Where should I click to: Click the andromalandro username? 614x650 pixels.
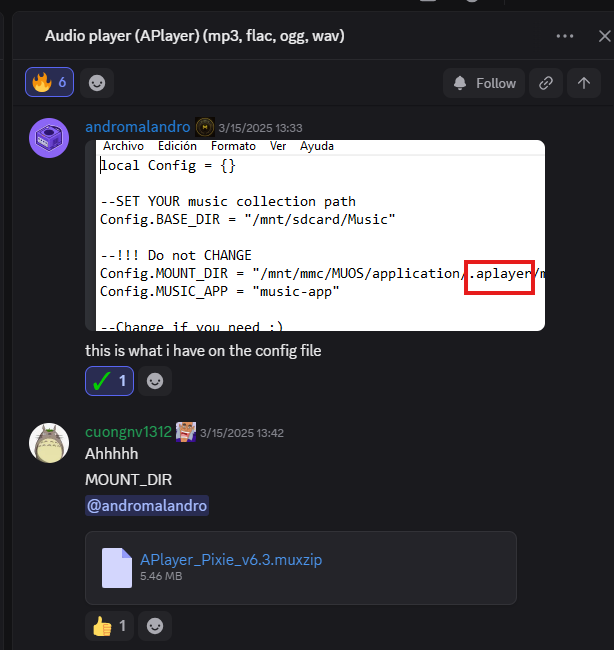click(137, 127)
